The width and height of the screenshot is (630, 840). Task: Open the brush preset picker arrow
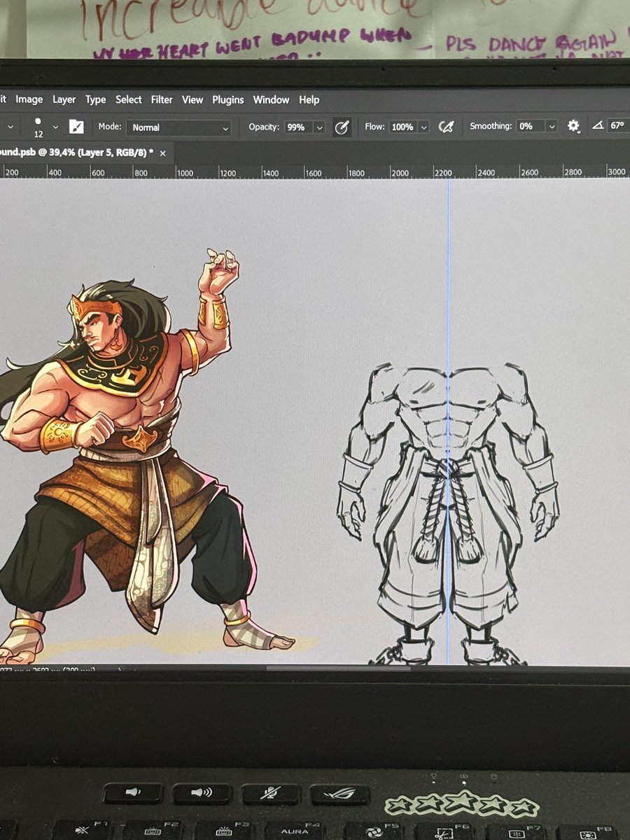click(55, 127)
